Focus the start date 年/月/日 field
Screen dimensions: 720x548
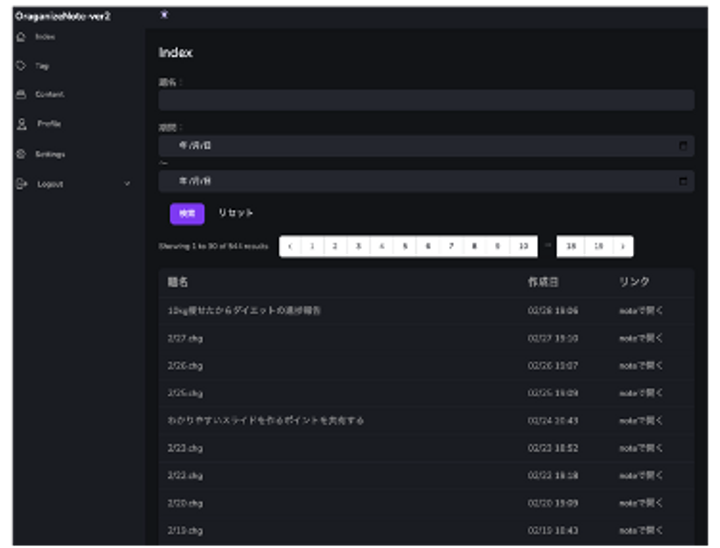426,146
